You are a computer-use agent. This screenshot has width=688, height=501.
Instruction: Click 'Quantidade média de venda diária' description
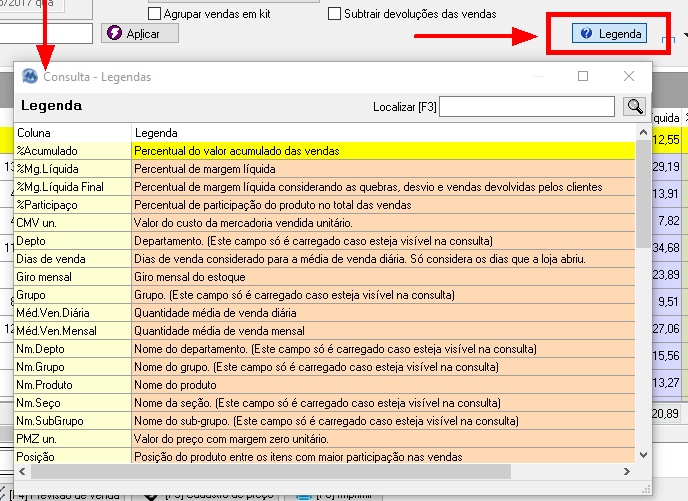click(x=215, y=313)
